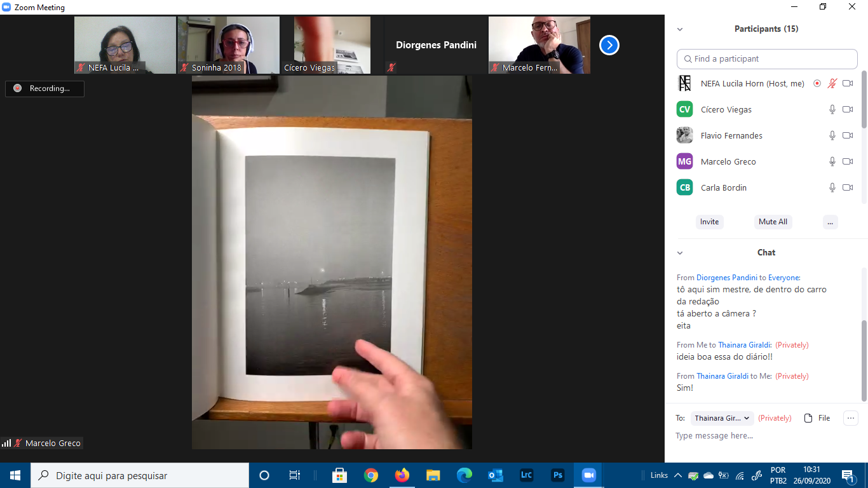Launch Firefox from the taskbar
The height and width of the screenshot is (488, 868).
402,475
